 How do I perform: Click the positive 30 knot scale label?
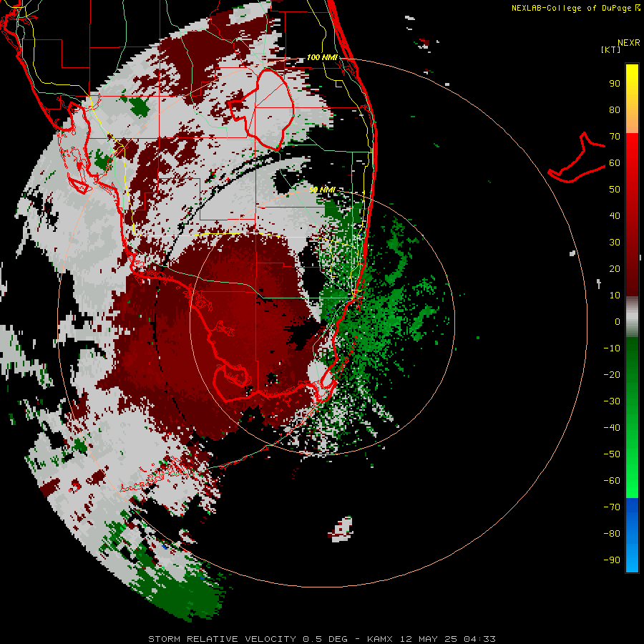tap(615, 243)
